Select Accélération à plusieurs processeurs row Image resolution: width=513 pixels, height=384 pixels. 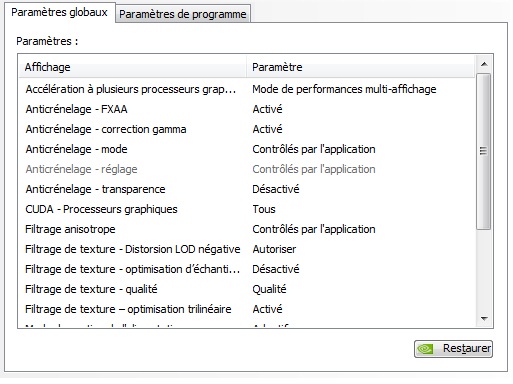(x=247, y=89)
